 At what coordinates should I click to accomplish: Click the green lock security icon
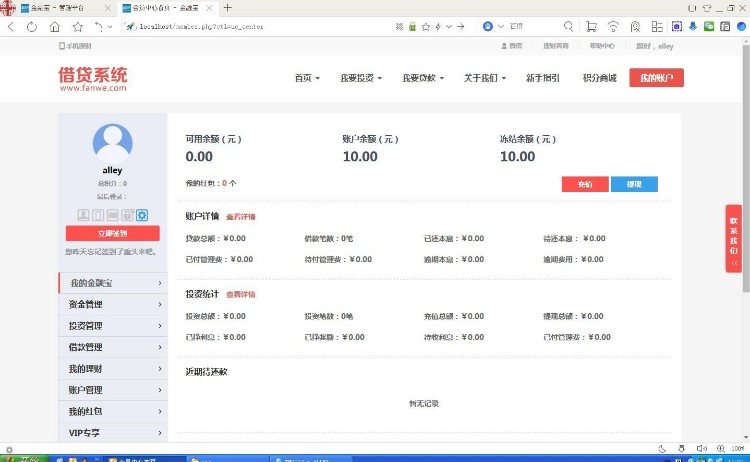412,27
